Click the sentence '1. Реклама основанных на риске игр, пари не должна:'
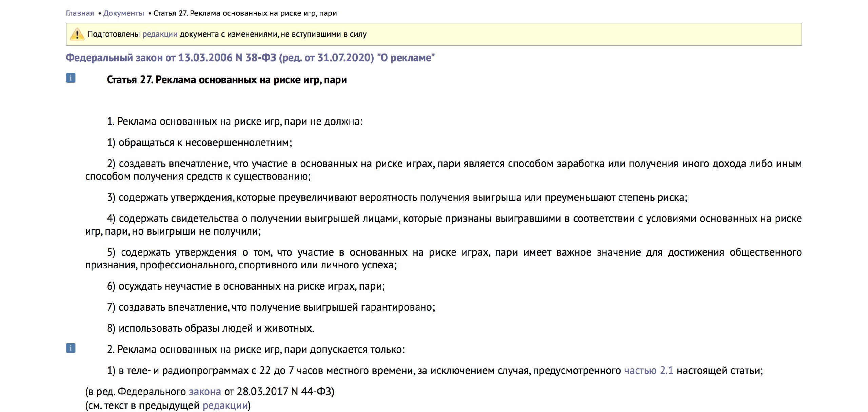The image size is (868, 412). pyautogui.click(x=235, y=122)
